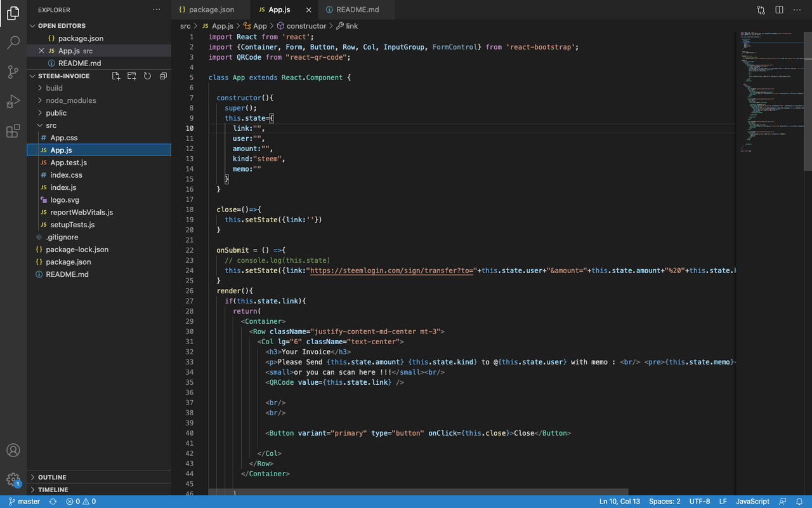Image resolution: width=812 pixels, height=508 pixels.
Task: Open package-lock.json in the file tree
Action: click(x=99, y=250)
